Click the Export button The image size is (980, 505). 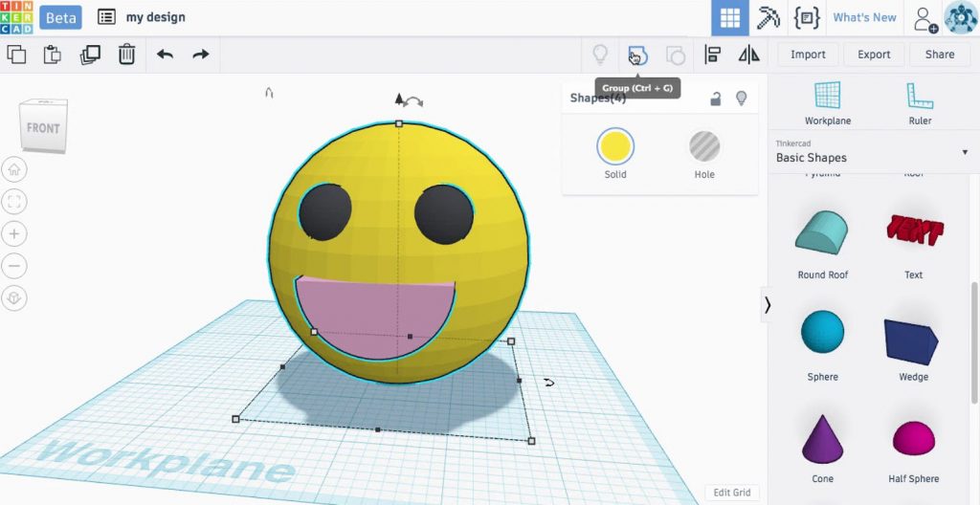pos(873,55)
